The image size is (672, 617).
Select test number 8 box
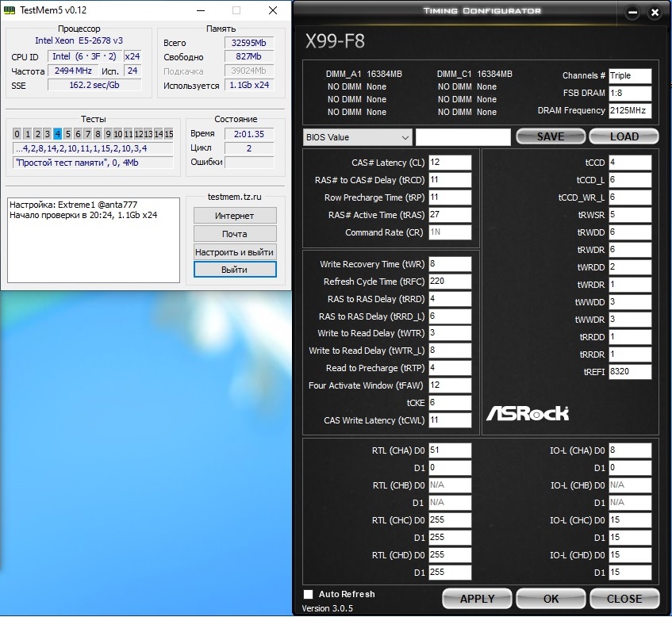coord(98,134)
